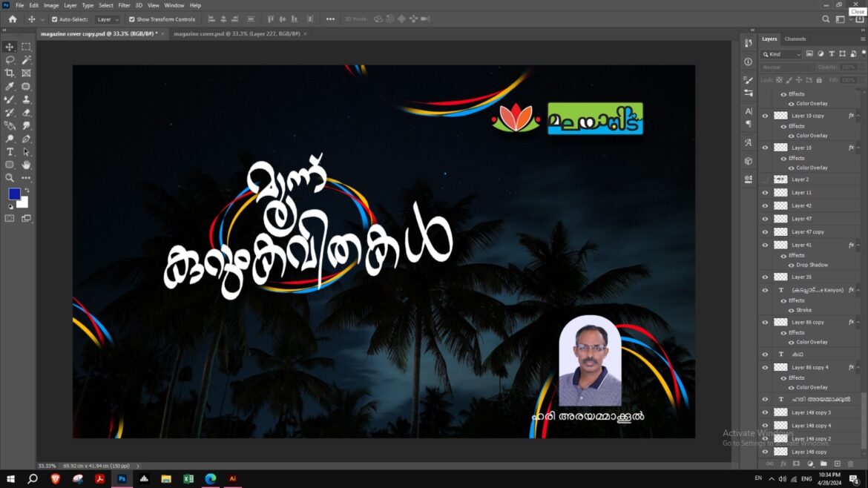This screenshot has width=868, height=488.
Task: Open the layer filter Kind dropdown
Action: click(x=781, y=54)
